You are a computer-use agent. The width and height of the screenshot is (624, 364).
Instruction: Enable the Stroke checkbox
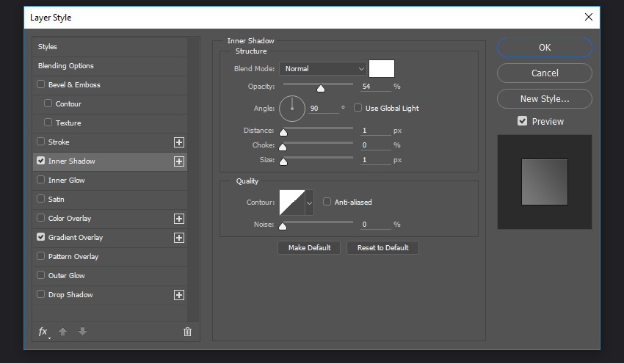(x=40, y=142)
